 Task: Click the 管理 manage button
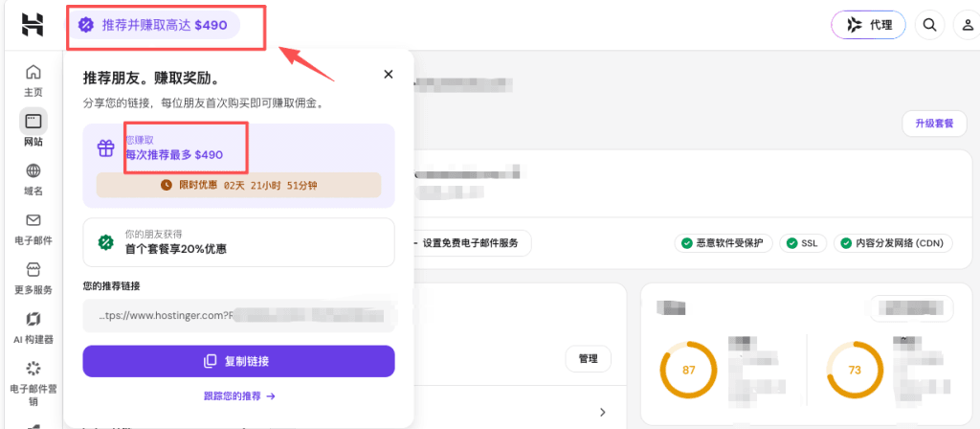pyautogui.click(x=589, y=359)
